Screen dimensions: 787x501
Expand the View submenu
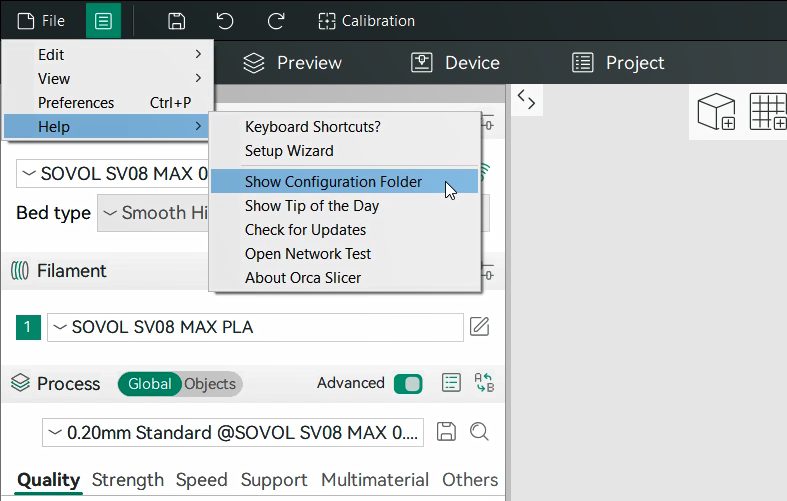(108, 78)
